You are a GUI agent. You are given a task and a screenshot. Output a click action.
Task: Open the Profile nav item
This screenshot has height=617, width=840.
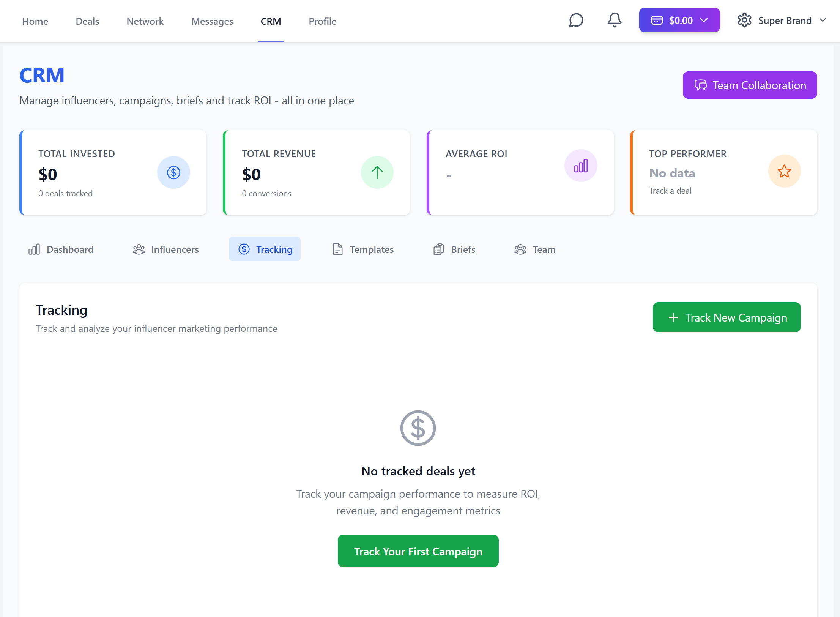coord(323,21)
